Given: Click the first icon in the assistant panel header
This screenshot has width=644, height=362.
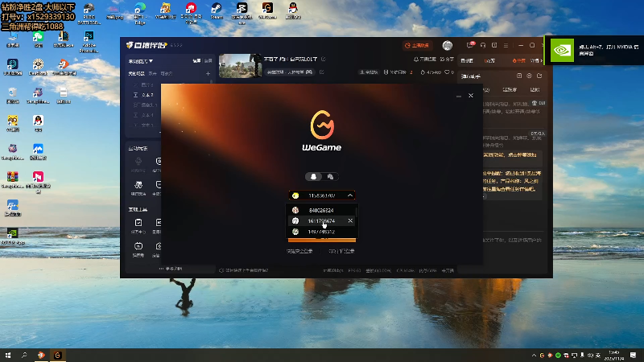Looking at the screenshot, I should tap(519, 76).
